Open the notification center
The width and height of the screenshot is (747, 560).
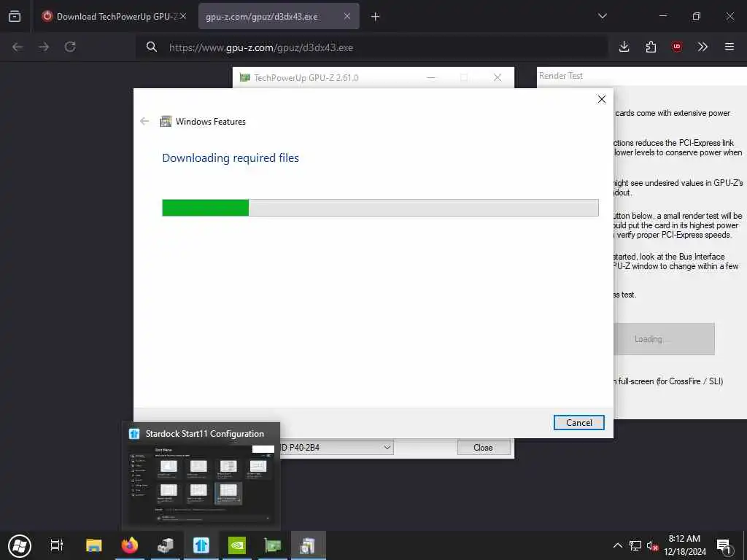(x=724, y=545)
